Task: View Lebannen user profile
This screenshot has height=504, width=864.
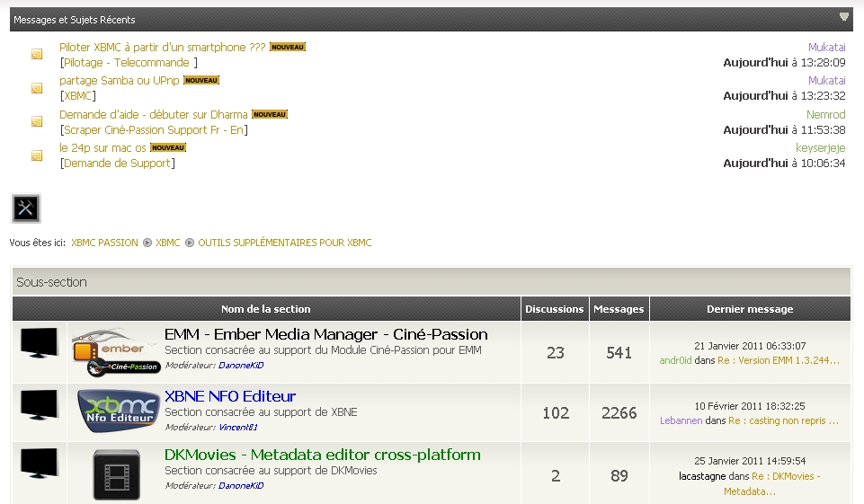Action: click(x=681, y=420)
